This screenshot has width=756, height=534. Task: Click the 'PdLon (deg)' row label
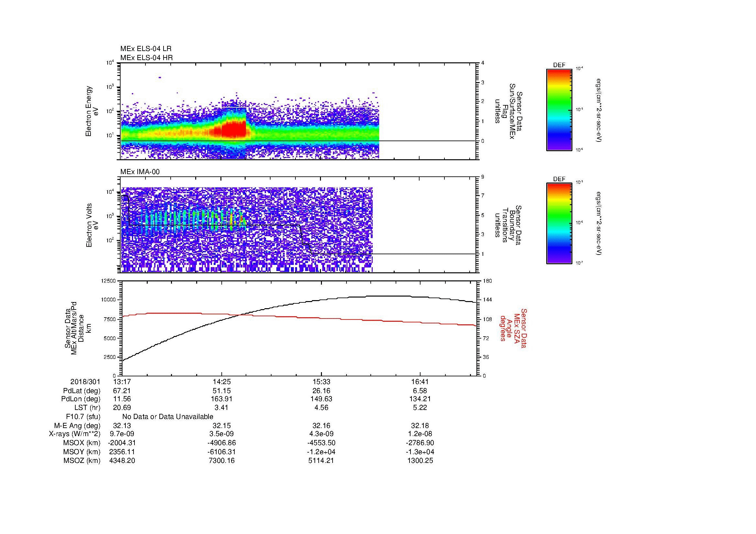(81, 399)
